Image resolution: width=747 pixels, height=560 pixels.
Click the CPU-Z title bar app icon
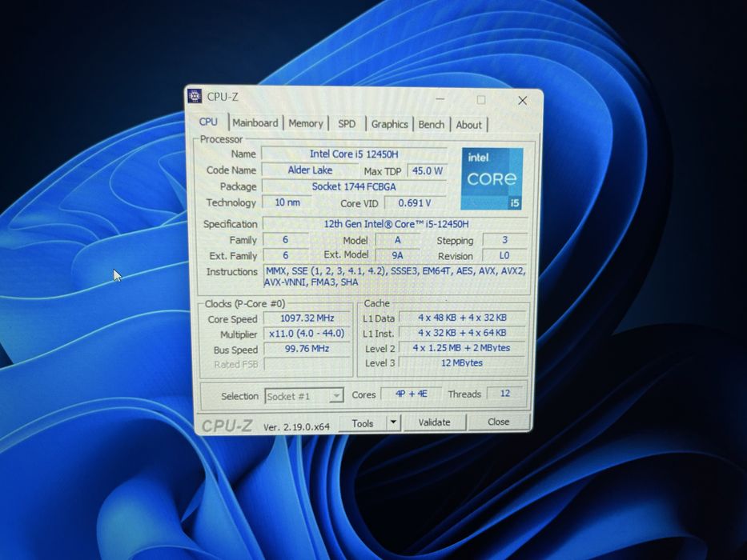click(x=195, y=96)
